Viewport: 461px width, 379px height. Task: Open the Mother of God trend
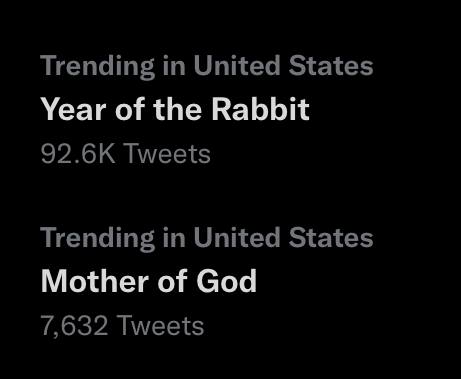point(149,281)
